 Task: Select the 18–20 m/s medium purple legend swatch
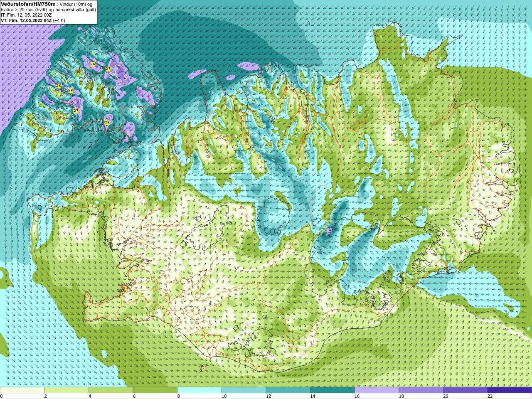[x=421, y=390]
